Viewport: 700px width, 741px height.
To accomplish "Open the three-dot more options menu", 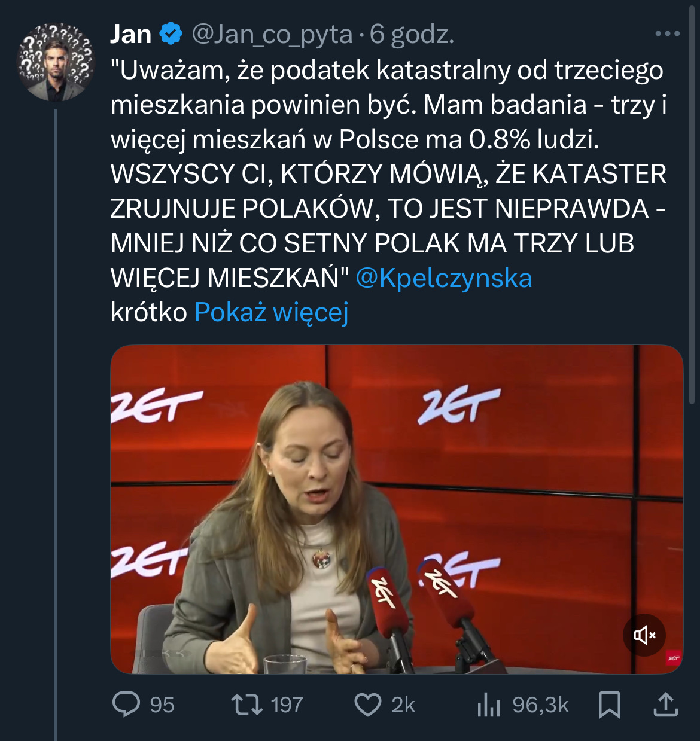I will click(667, 33).
